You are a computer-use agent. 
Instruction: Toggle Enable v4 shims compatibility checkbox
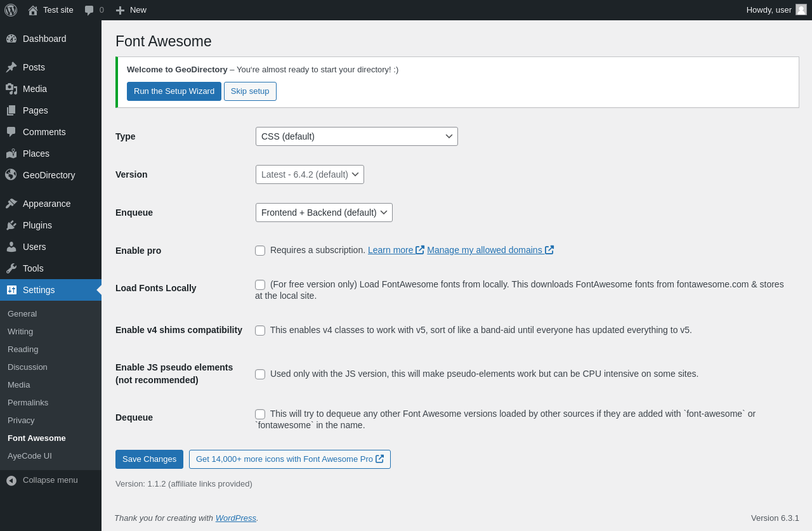pos(260,331)
